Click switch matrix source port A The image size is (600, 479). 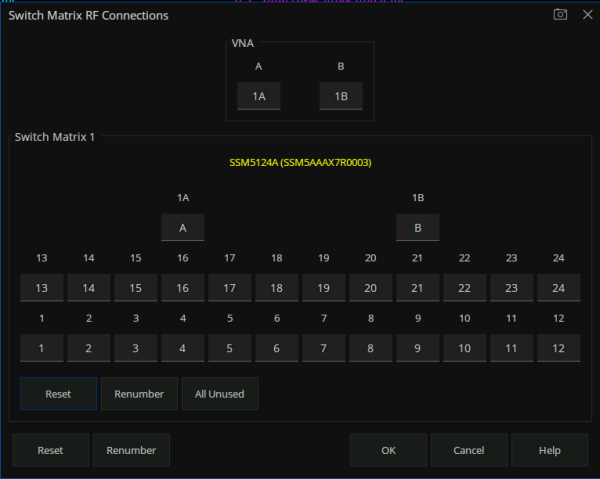tap(183, 227)
